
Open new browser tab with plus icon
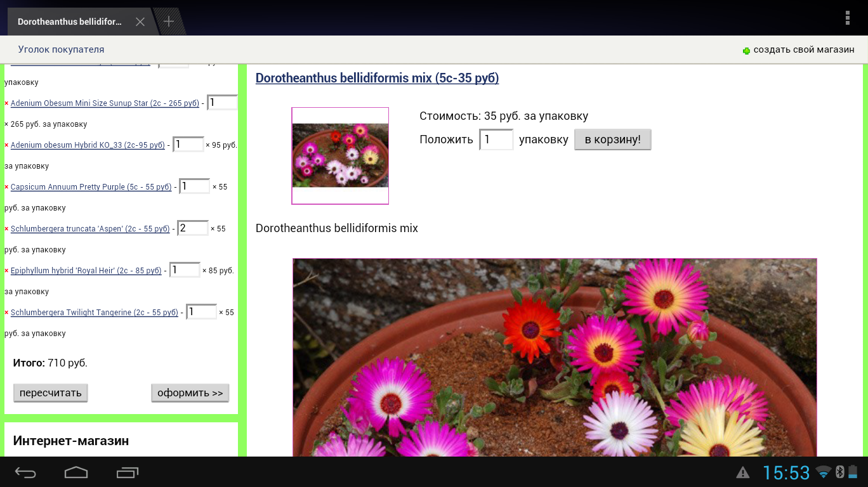pyautogui.click(x=169, y=22)
